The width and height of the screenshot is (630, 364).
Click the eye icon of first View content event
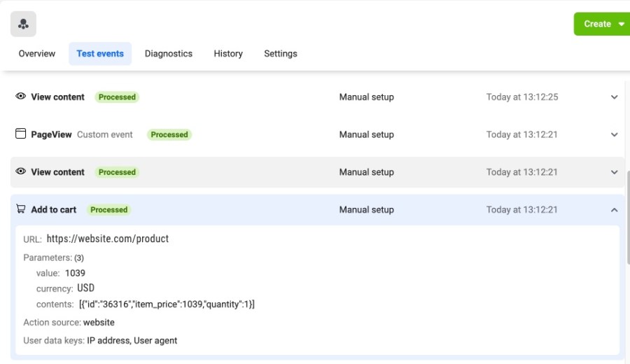click(x=21, y=97)
